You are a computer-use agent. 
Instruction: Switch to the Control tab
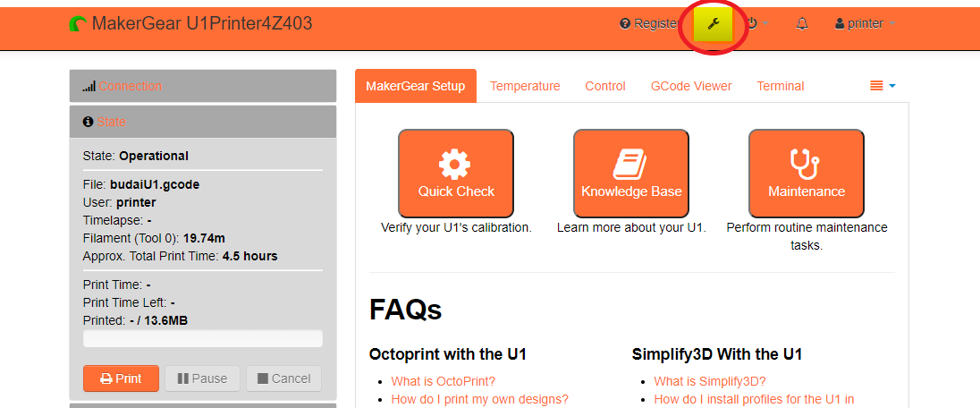coord(605,86)
